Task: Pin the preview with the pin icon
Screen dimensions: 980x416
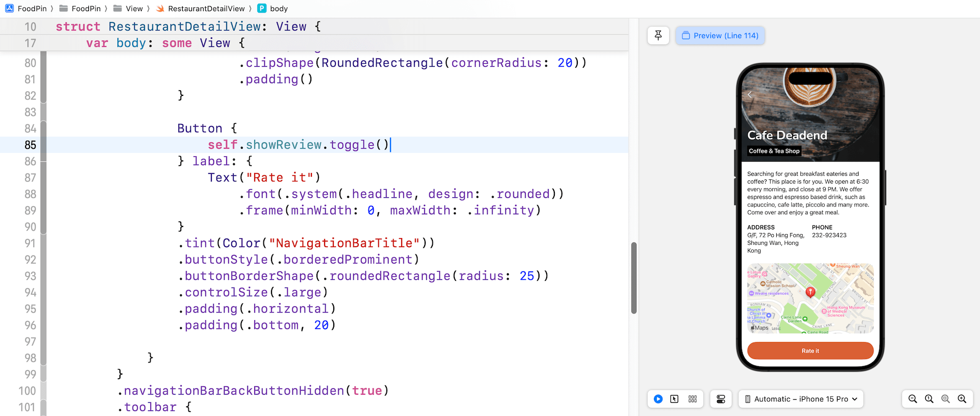Action: pos(658,36)
